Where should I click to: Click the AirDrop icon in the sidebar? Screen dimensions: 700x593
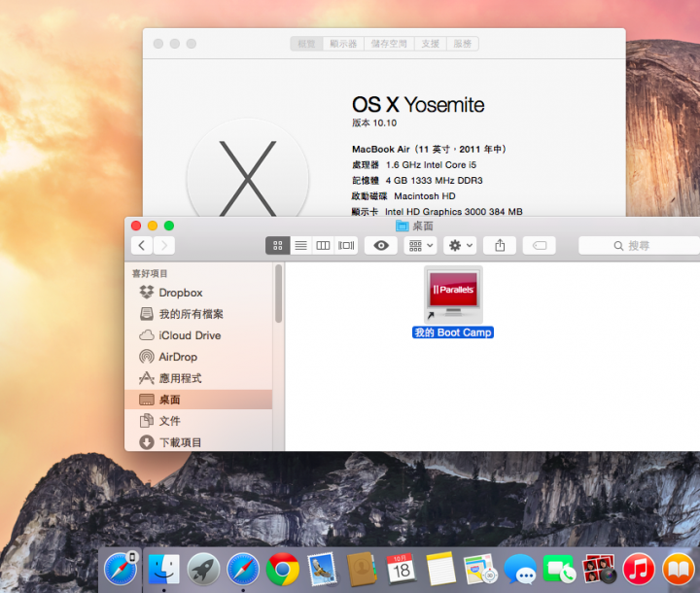(147, 357)
